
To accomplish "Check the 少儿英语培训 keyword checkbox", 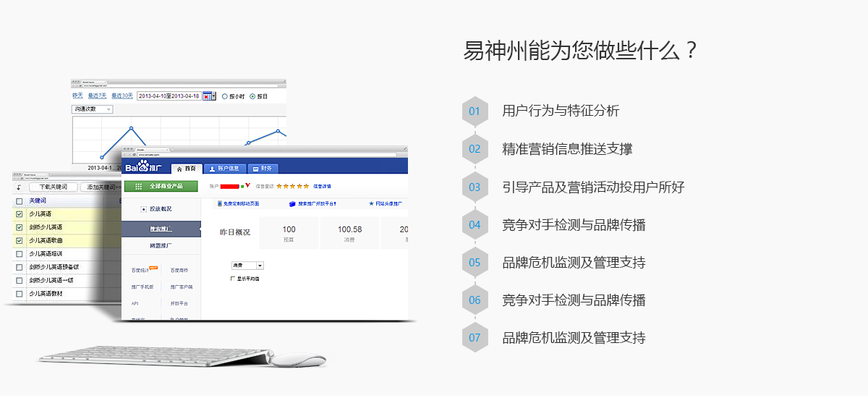I will pyautogui.click(x=20, y=254).
